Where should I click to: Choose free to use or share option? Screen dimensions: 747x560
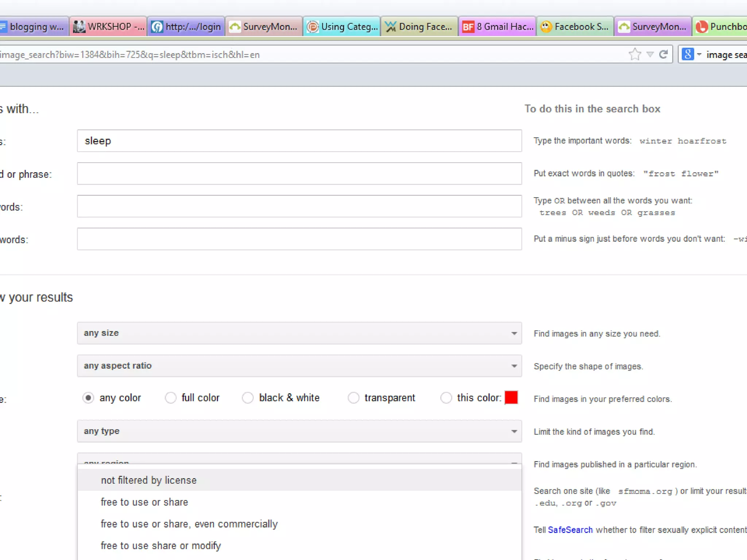[x=144, y=502]
